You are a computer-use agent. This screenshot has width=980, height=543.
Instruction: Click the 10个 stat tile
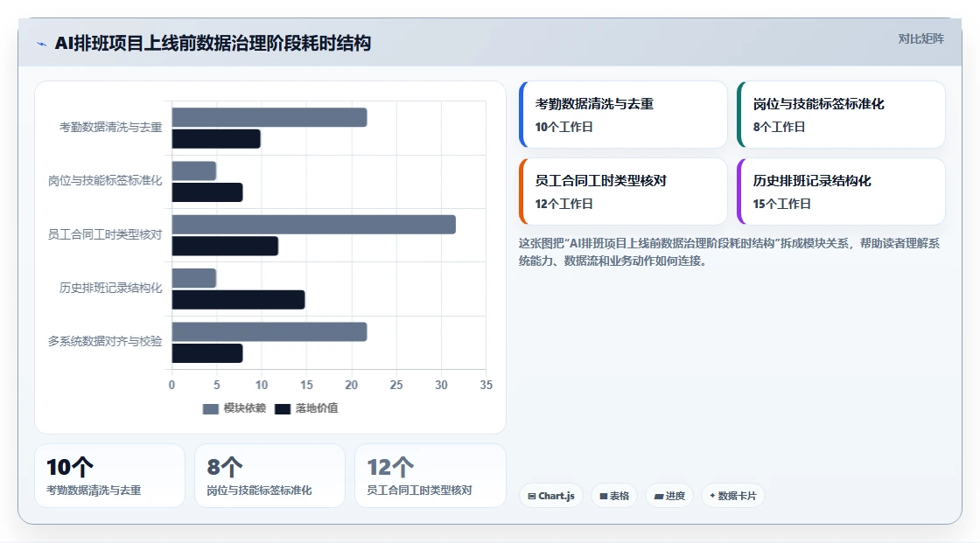[x=109, y=476]
